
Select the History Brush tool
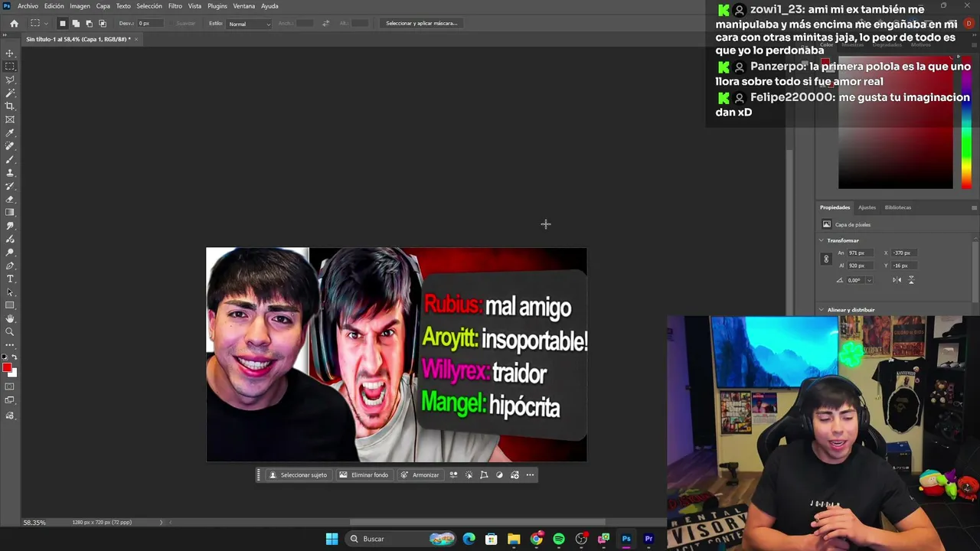coord(10,186)
